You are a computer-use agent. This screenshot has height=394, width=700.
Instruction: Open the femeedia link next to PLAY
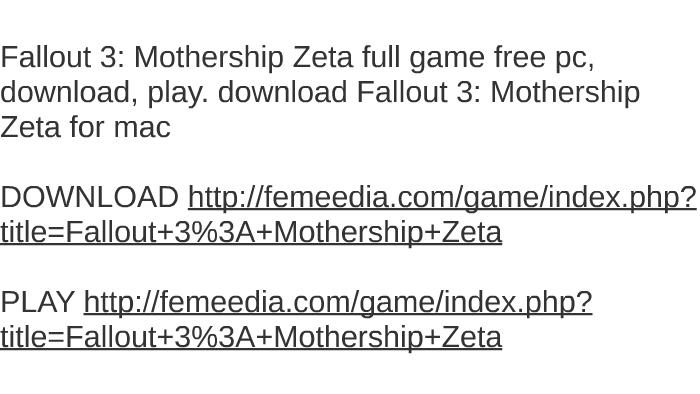click(338, 302)
